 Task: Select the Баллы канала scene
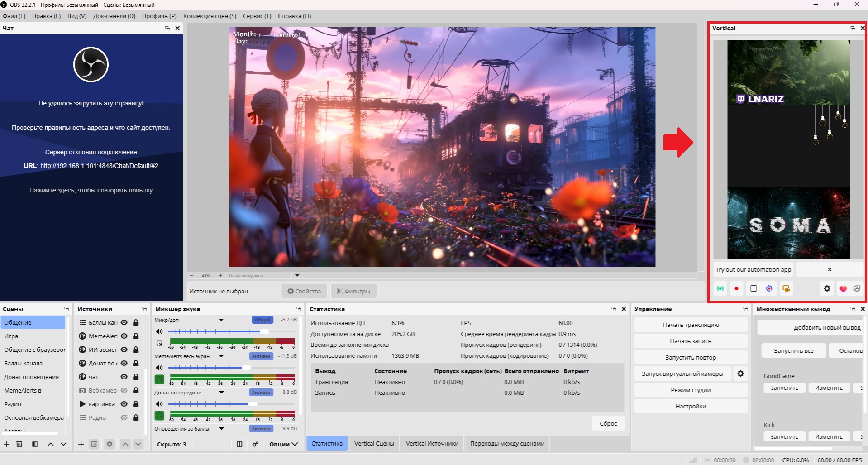pos(33,363)
